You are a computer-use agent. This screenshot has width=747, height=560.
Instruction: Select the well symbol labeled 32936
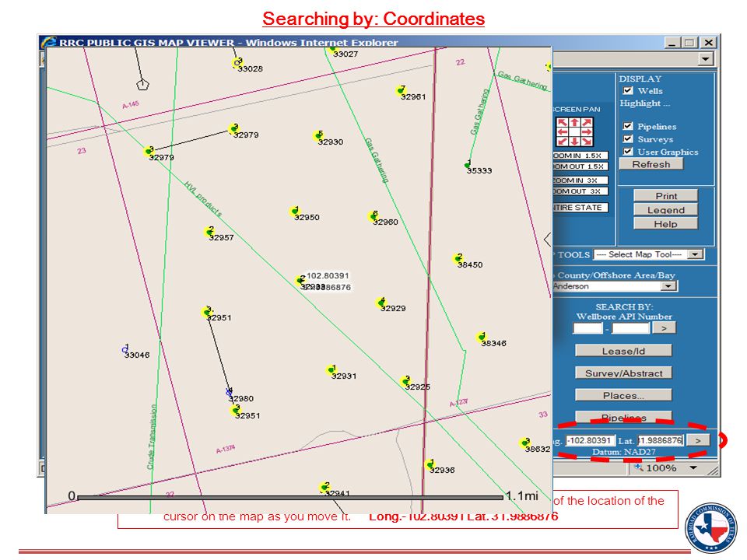click(430, 464)
